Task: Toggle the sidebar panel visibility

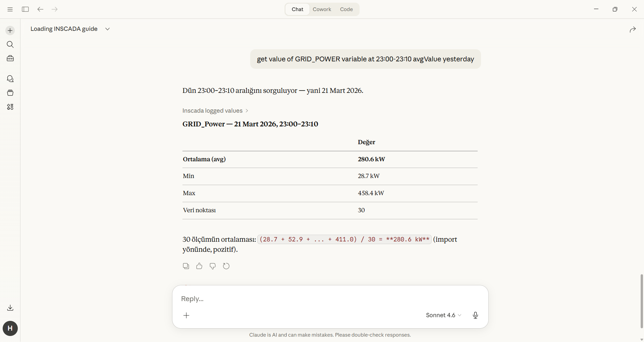Action: 25,9
